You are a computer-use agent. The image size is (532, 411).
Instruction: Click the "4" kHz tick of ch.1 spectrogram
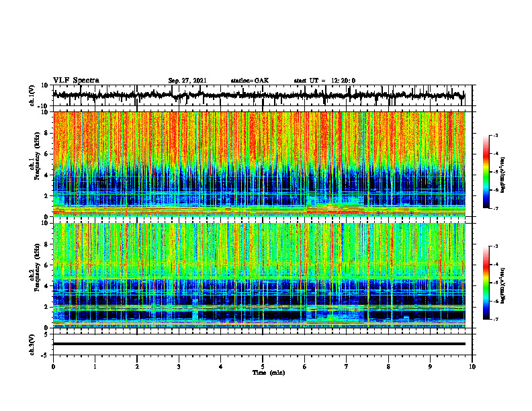[47, 175]
